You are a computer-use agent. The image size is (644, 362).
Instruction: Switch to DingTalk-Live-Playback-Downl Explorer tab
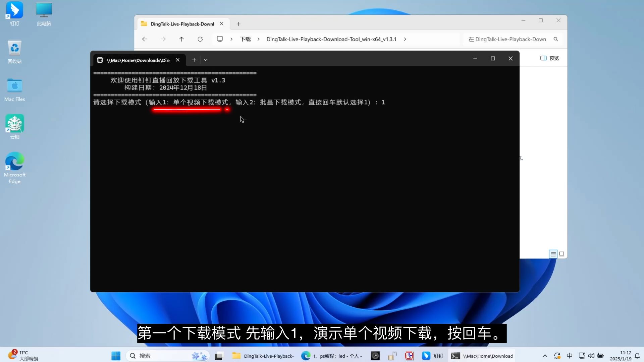(183, 24)
